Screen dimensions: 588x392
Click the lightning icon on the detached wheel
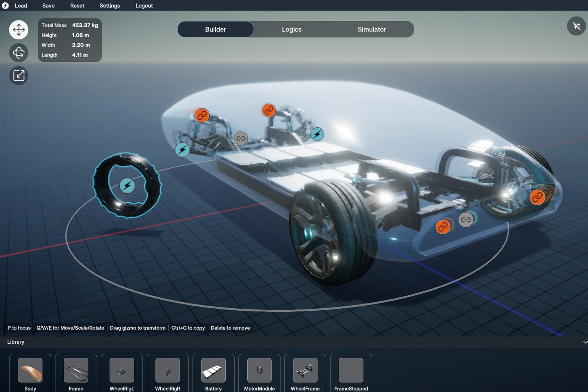[x=127, y=186]
